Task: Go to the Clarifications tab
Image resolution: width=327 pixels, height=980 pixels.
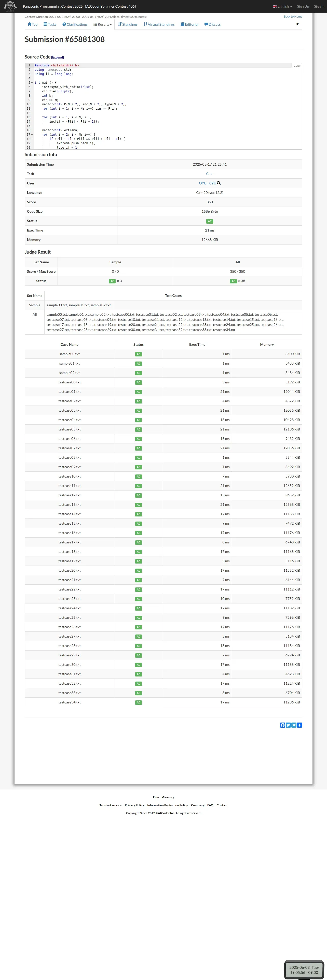Action: (x=75, y=24)
